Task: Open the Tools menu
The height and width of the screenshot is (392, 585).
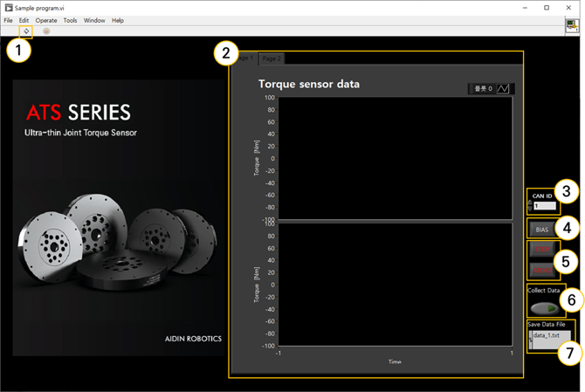Action: (x=70, y=20)
